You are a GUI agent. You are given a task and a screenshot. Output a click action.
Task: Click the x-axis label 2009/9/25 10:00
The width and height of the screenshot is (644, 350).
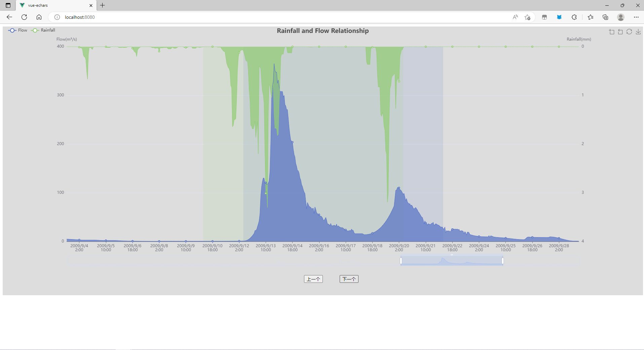coord(505,248)
